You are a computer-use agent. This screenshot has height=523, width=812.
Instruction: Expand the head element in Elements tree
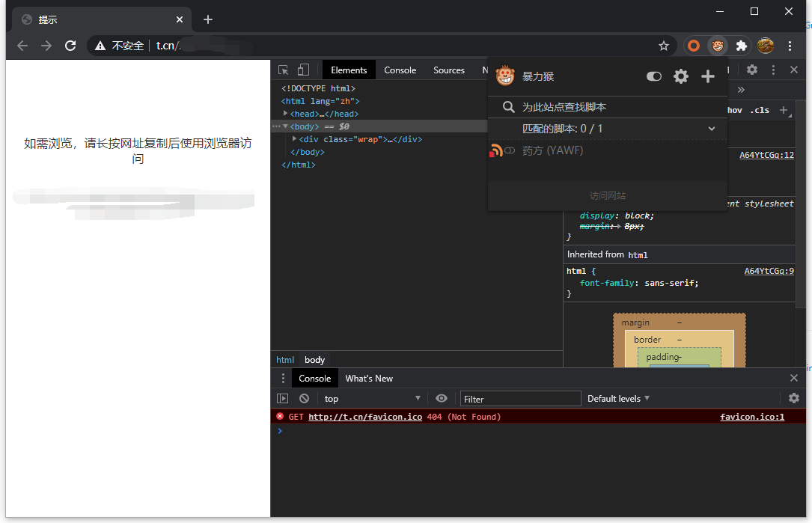pos(285,113)
